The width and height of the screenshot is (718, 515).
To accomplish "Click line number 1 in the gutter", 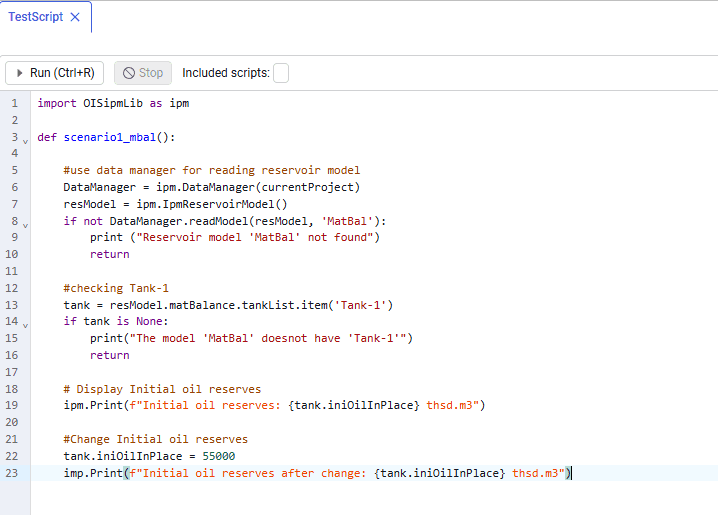I will (15, 103).
